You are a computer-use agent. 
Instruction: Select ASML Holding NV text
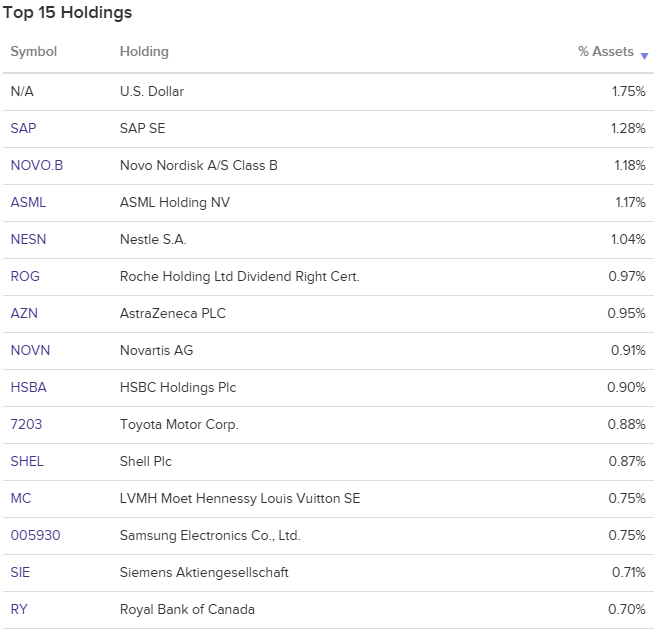click(x=175, y=203)
